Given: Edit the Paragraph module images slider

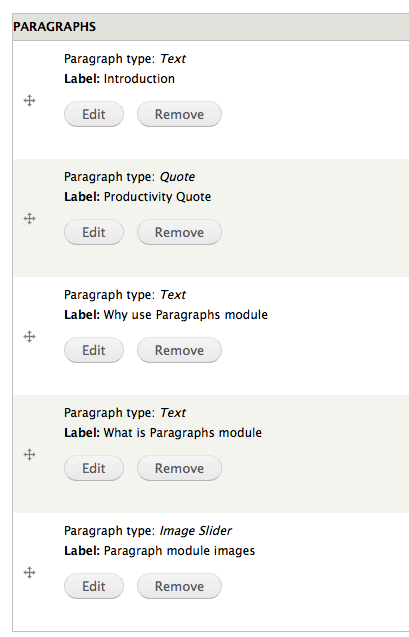Looking at the screenshot, I should pyautogui.click(x=94, y=586).
